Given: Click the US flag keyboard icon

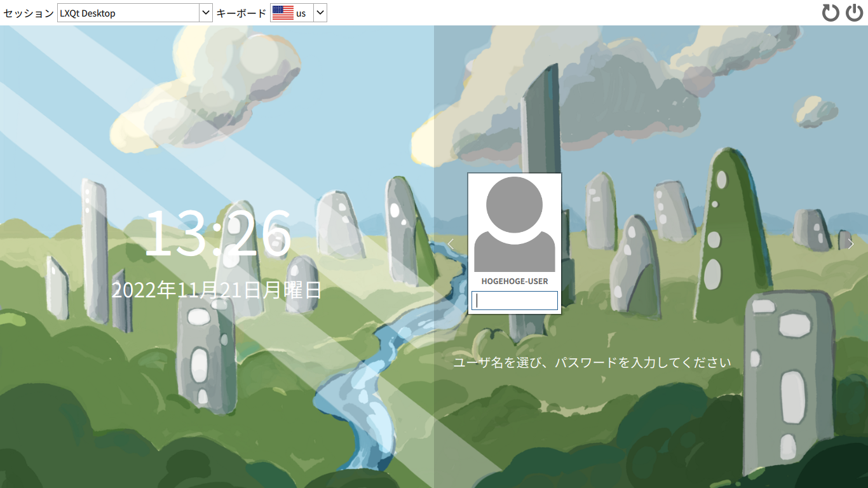Looking at the screenshot, I should coord(283,13).
